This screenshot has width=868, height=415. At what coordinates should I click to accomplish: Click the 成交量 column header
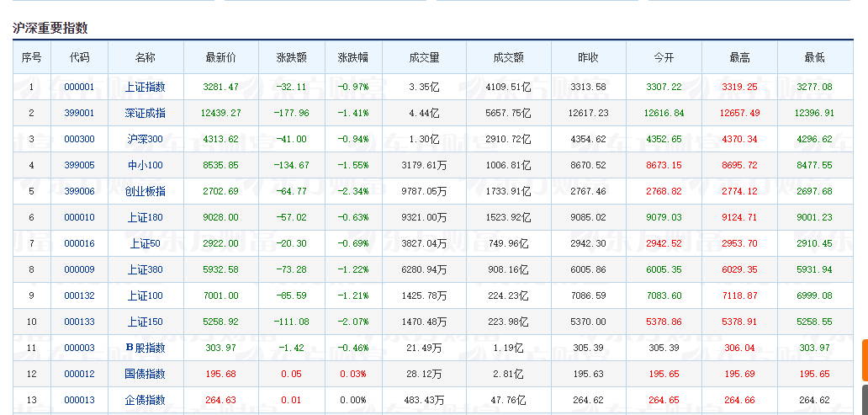(x=424, y=57)
